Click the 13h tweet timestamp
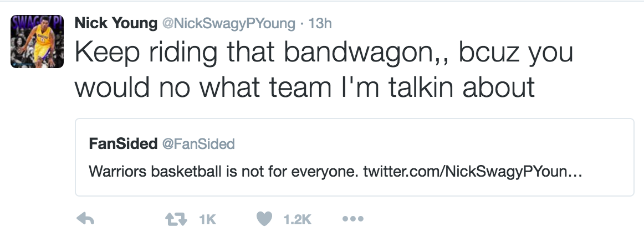This screenshot has height=237, width=644. pos(319,24)
